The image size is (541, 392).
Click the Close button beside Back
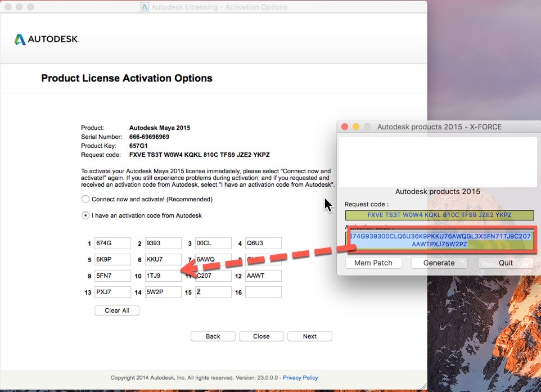(x=261, y=336)
